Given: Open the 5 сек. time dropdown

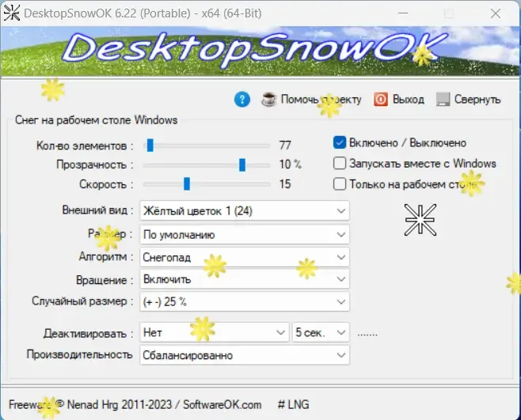Looking at the screenshot, I should [x=321, y=332].
